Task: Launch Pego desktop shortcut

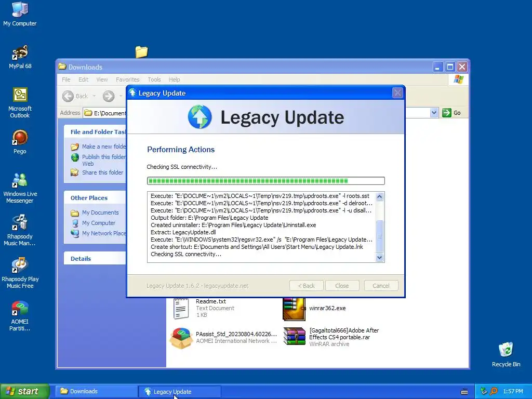Action: click(x=20, y=142)
